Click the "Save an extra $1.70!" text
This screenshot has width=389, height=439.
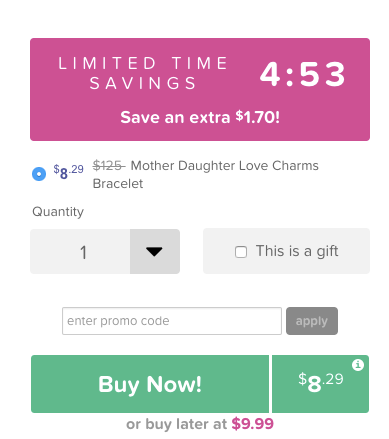pos(200,117)
